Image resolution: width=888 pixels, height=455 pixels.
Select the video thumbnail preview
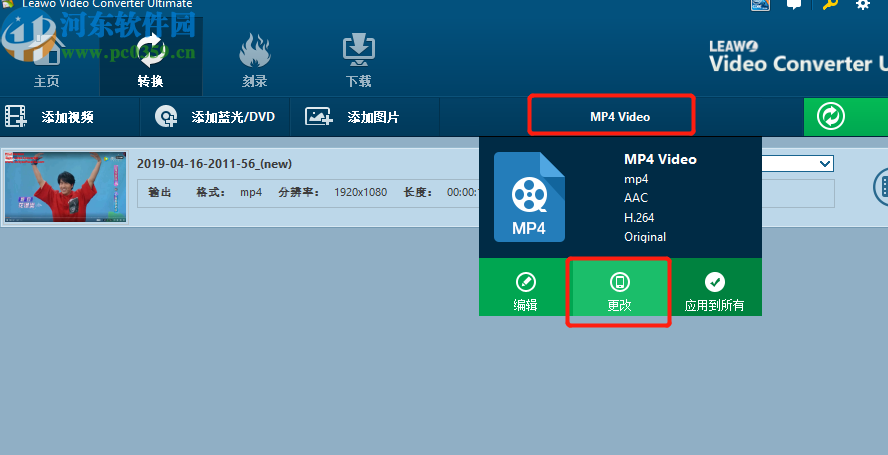pyautogui.click(x=66, y=186)
